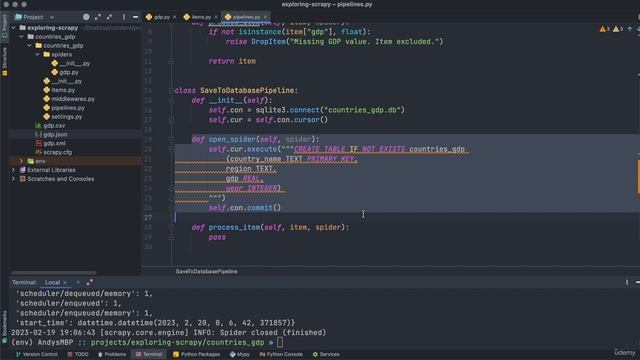Fold the process_item method in gutter
Image resolution: width=640 pixels, height=360 pixels.
(171, 227)
